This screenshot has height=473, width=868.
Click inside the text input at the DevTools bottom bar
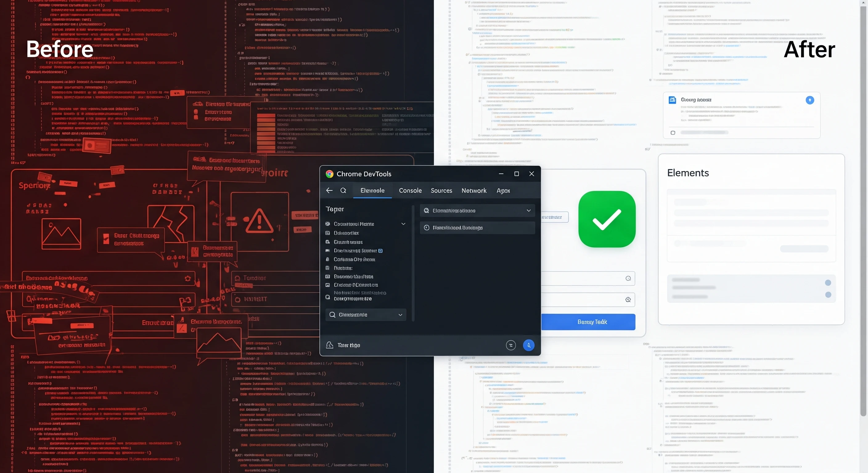[387, 345]
